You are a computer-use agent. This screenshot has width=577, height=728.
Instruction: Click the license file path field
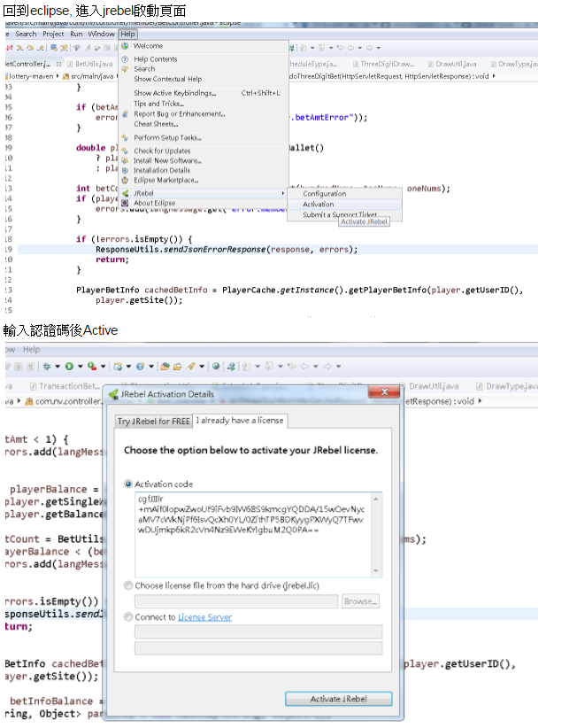[236, 601]
